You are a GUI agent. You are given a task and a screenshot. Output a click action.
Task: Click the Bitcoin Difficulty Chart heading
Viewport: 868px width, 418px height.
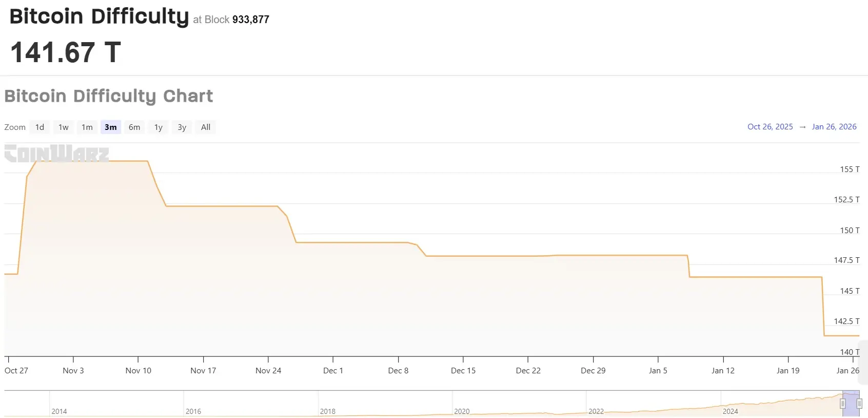tap(109, 96)
